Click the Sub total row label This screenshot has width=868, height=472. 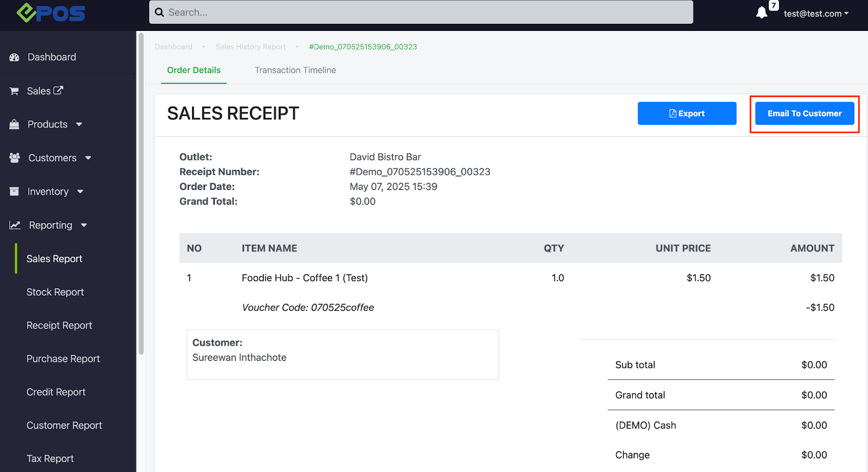635,365
